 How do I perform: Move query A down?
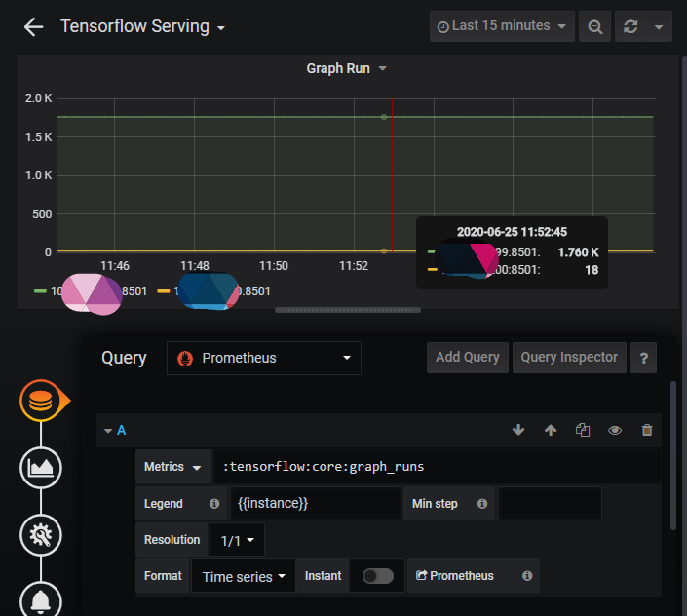click(518, 430)
